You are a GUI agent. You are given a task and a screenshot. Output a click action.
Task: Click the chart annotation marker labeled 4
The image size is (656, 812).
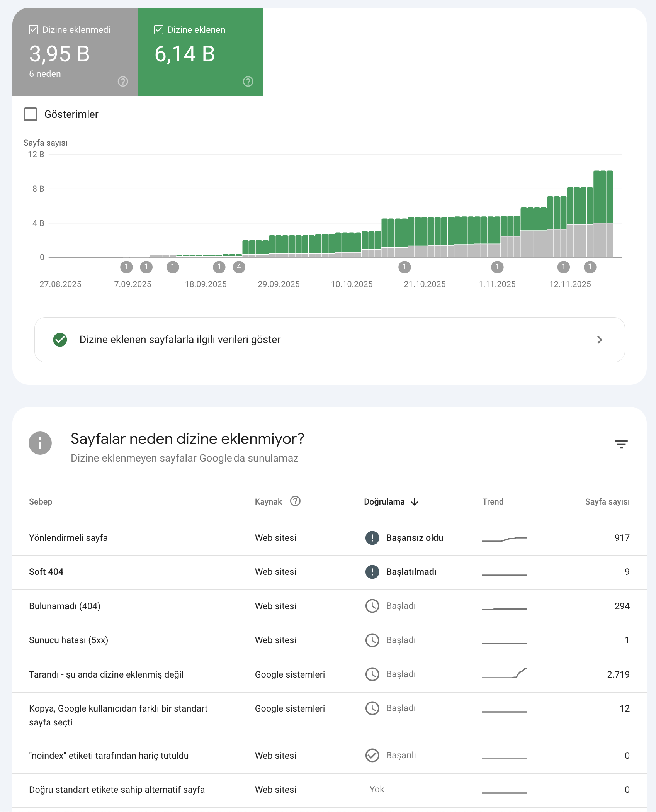click(x=239, y=267)
